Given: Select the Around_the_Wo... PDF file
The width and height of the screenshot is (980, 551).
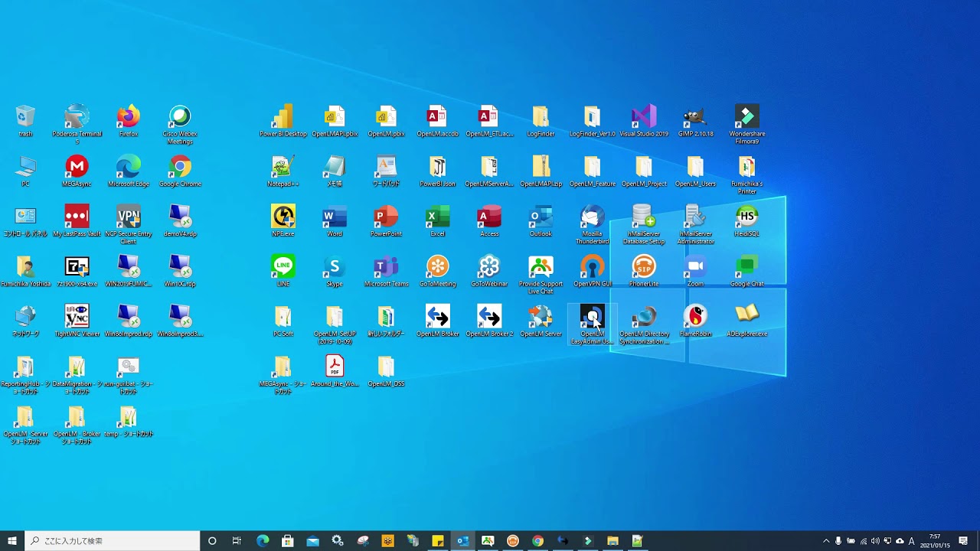Looking at the screenshot, I should [x=335, y=371].
